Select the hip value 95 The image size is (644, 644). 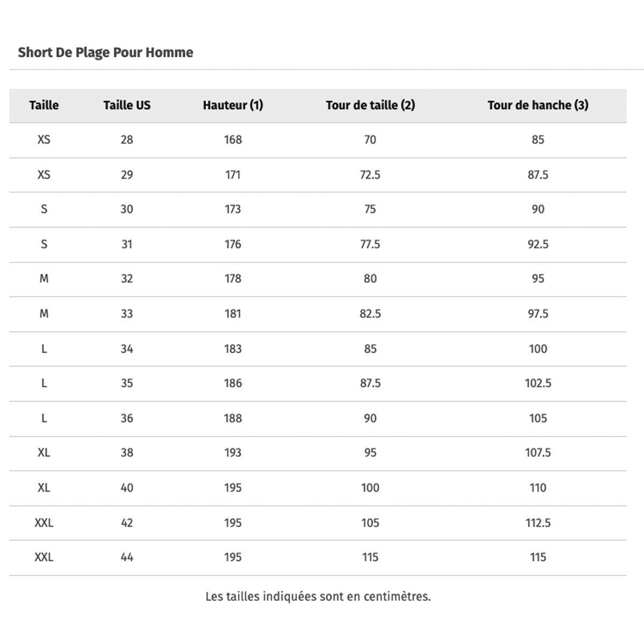538,279
